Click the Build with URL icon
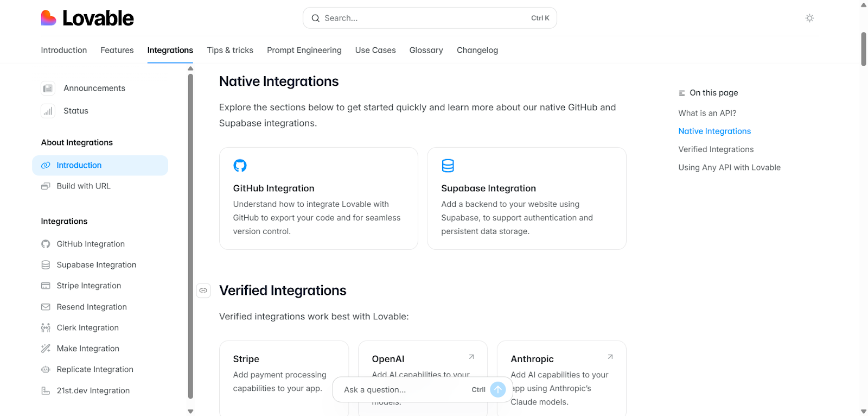This screenshot has width=868, height=416. coord(46,186)
